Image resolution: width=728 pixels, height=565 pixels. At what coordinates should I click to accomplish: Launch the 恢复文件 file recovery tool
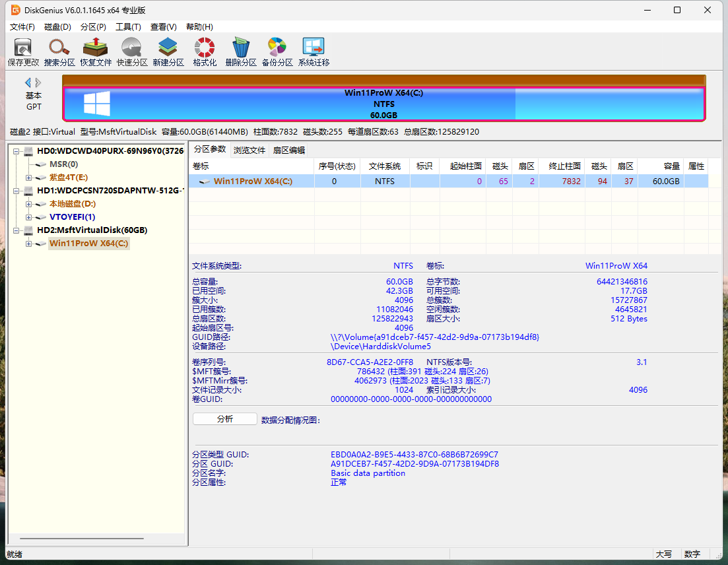click(x=96, y=52)
